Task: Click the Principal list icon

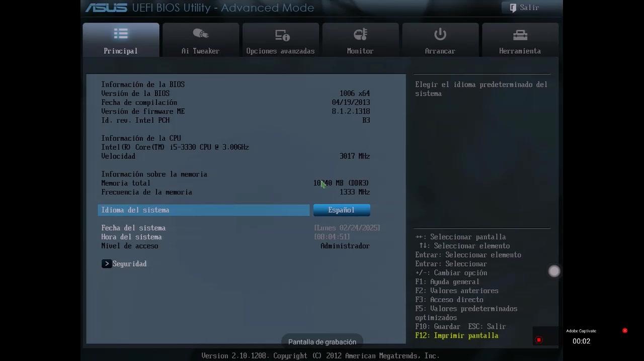Action: pos(121,34)
